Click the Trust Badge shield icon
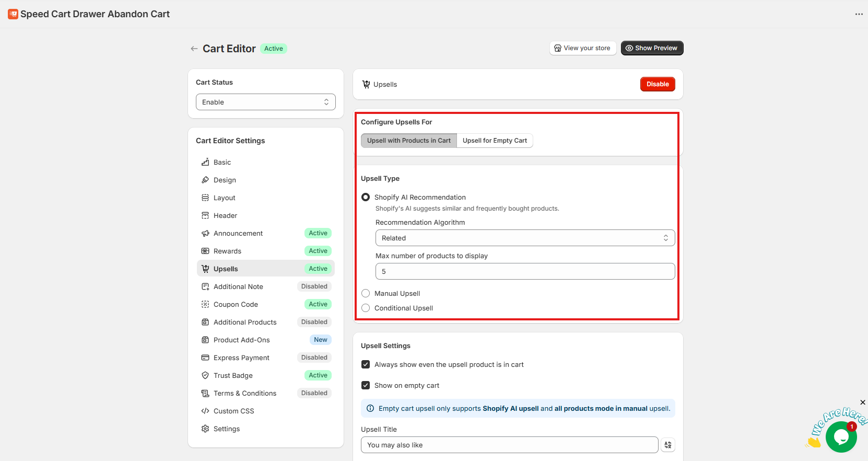The height and width of the screenshot is (461, 868). coord(205,375)
